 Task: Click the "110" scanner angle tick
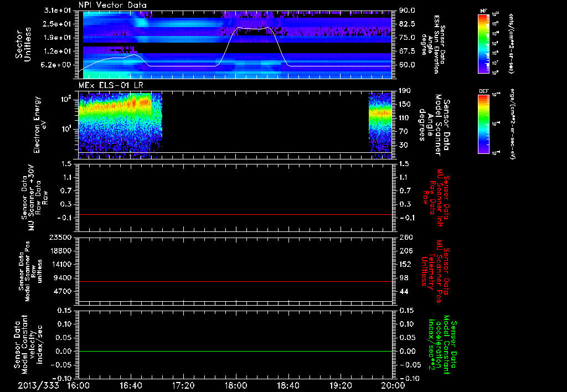(405, 118)
